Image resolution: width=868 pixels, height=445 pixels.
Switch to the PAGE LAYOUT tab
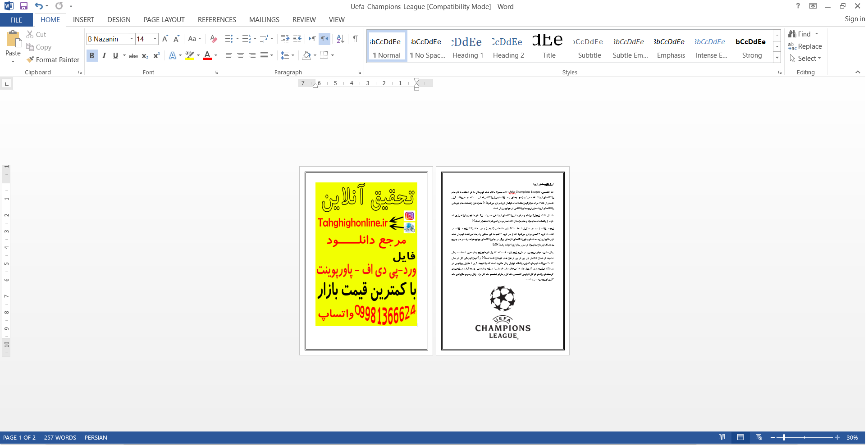[x=164, y=20]
